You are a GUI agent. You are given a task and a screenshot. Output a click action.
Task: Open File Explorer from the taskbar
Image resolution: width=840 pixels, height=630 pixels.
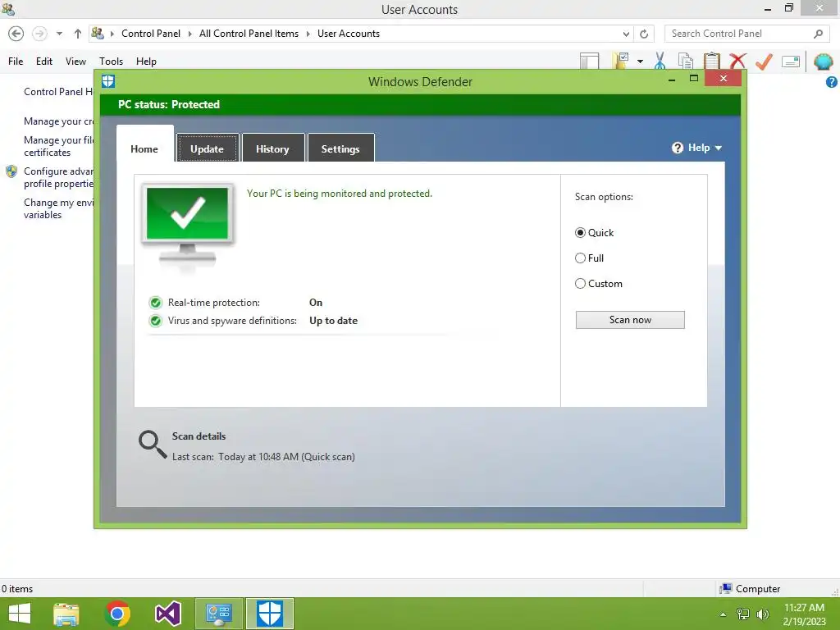coord(66,614)
